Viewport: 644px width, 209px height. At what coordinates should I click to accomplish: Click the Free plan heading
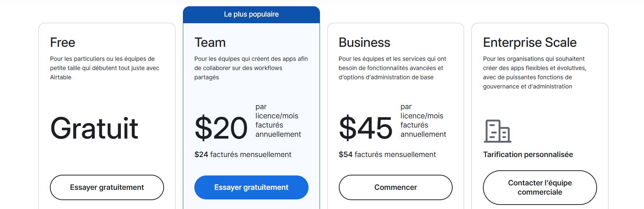click(63, 43)
